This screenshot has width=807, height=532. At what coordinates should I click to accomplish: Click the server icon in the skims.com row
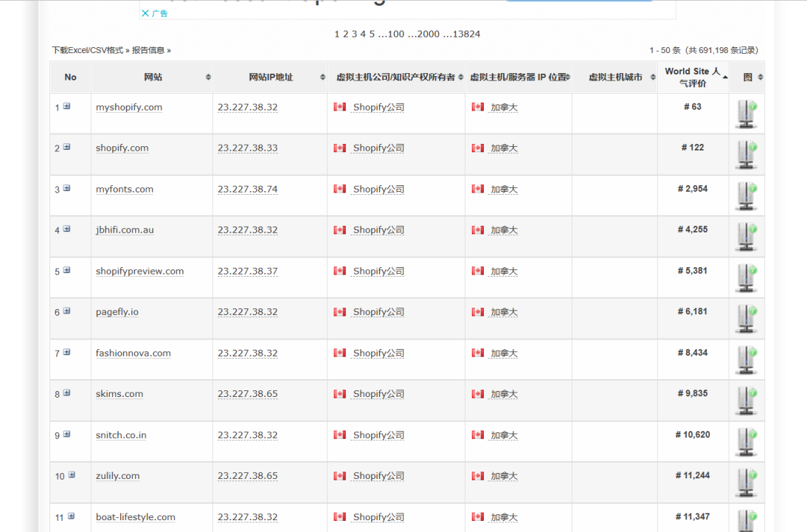tap(747, 401)
